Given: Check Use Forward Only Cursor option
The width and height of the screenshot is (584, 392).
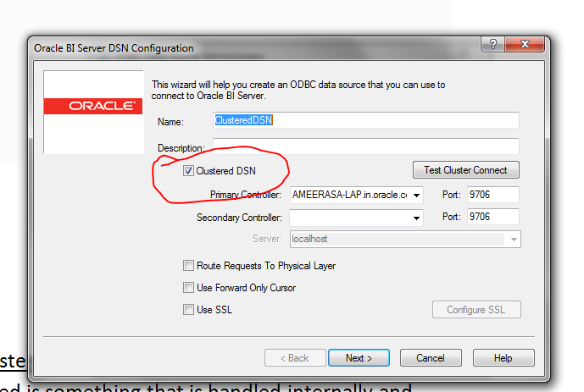Looking at the screenshot, I should pos(188,288).
